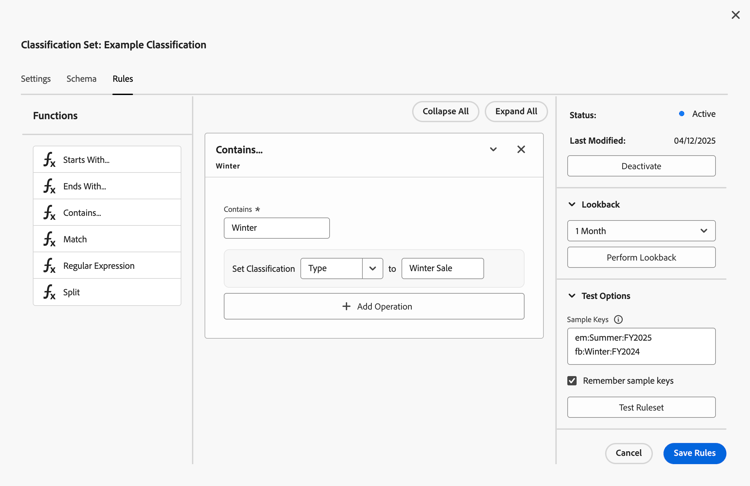
Task: Collapse the Test Options section
Action: (572, 296)
